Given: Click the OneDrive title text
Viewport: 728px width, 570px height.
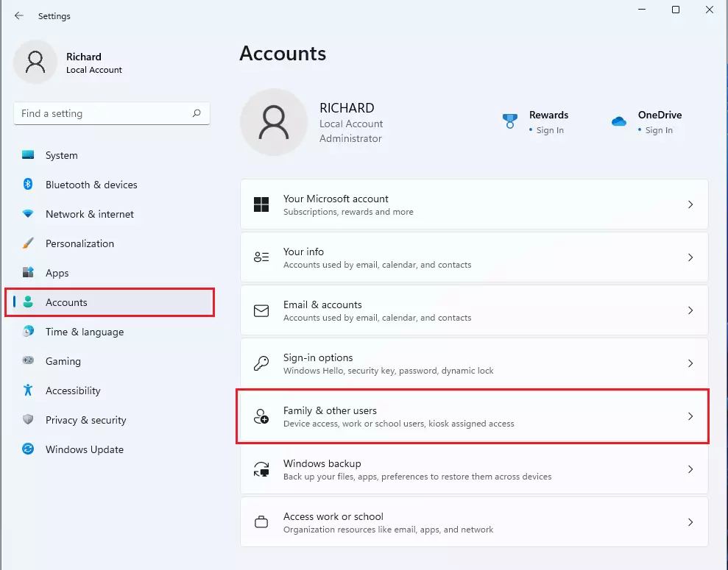Looking at the screenshot, I should tap(660, 115).
